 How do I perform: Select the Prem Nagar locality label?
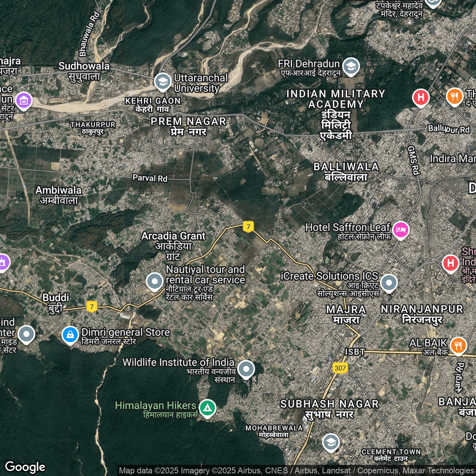[x=189, y=126]
